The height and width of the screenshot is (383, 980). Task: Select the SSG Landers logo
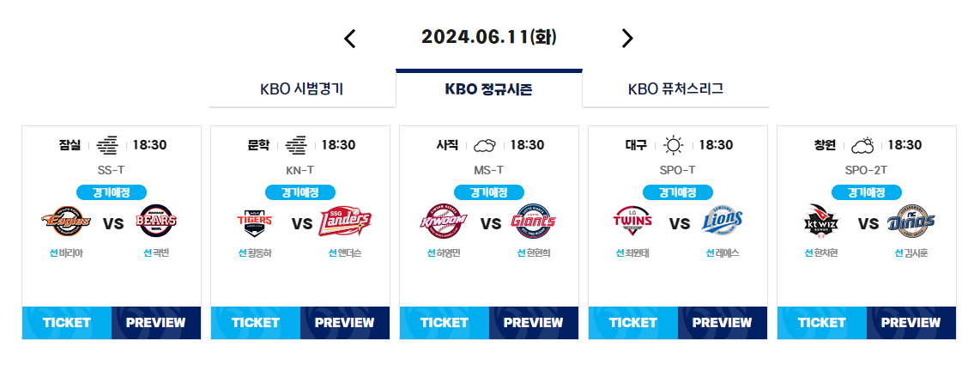(345, 221)
